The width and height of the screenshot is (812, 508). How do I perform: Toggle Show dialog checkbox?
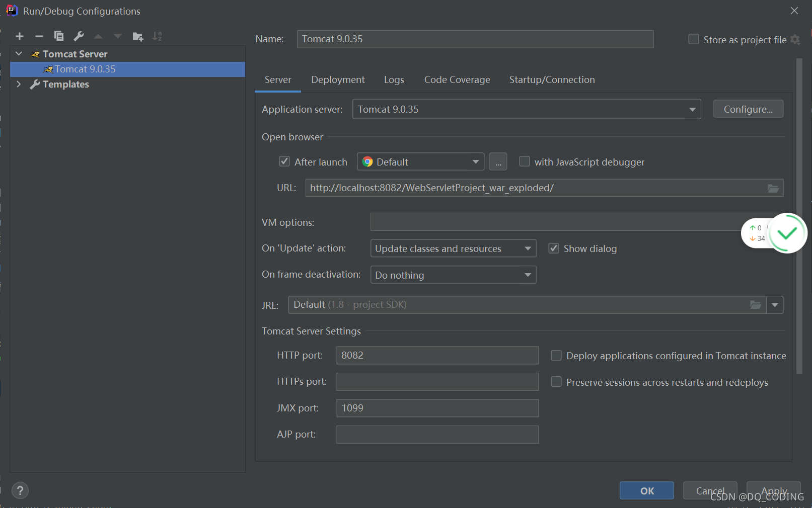click(554, 248)
